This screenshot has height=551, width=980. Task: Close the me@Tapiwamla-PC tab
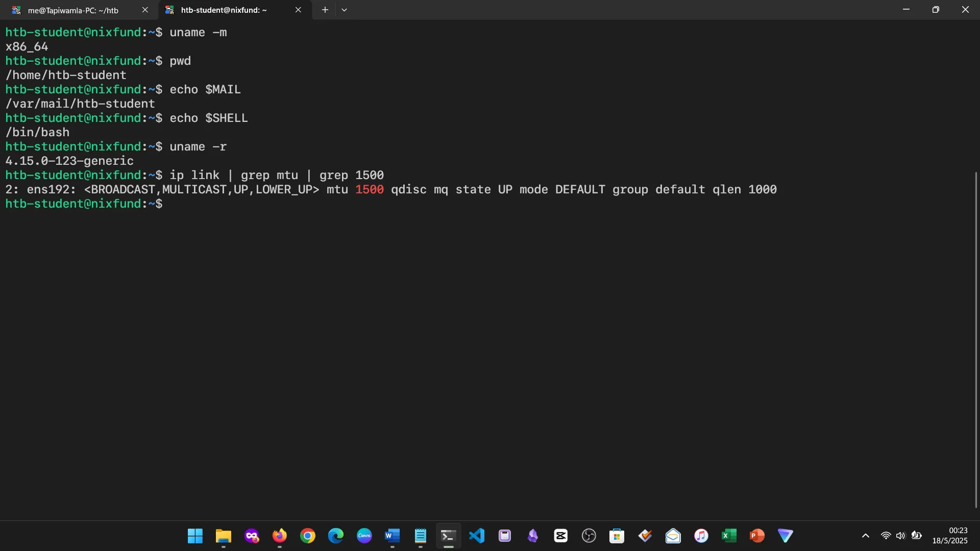point(145,10)
